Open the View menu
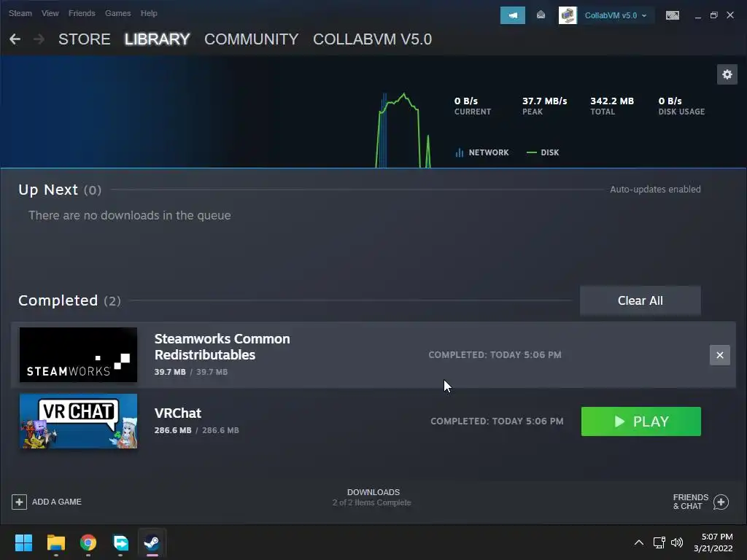The height and width of the screenshot is (560, 747). (x=50, y=13)
